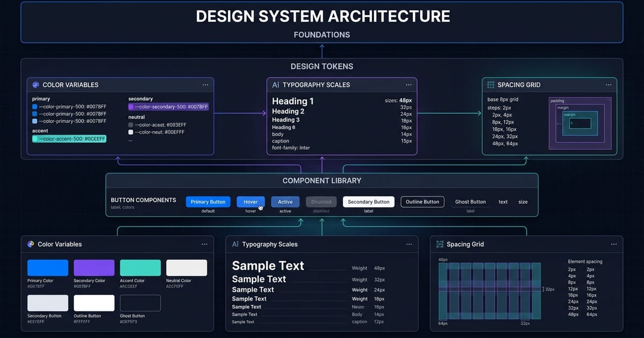Click the Ghost Button
Image resolution: width=644 pixels, height=338 pixels.
[471, 202]
